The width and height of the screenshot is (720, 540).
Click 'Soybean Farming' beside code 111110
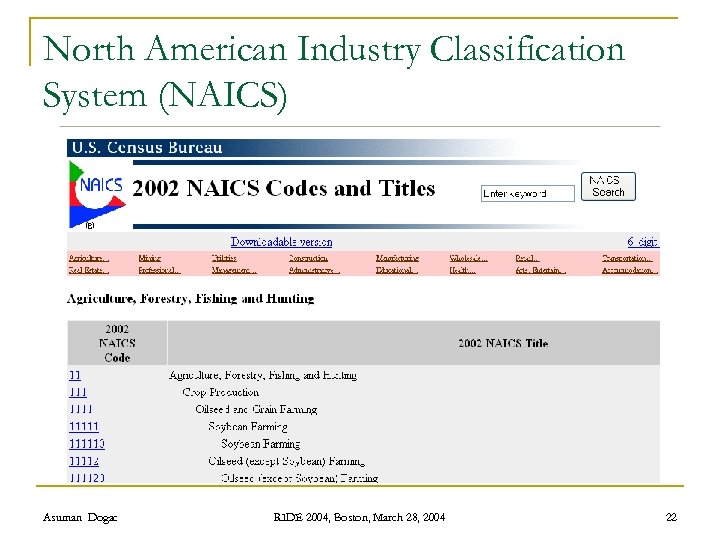pos(260,444)
